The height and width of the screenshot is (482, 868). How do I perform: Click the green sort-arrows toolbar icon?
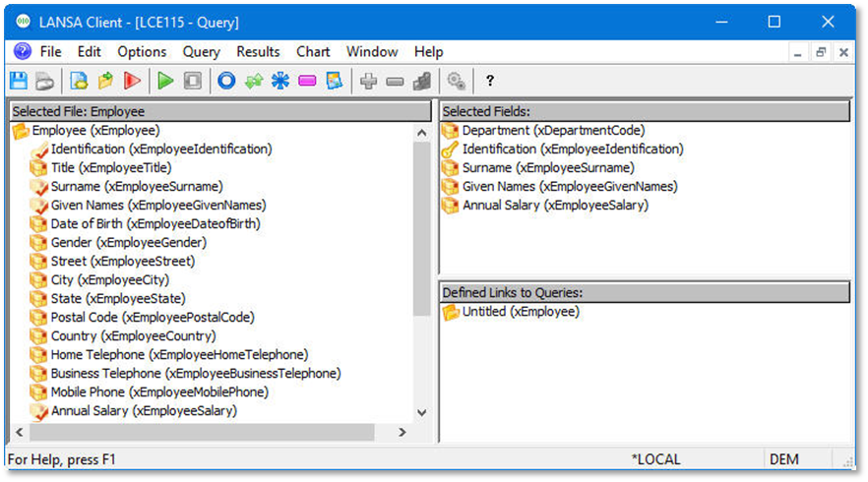(254, 81)
